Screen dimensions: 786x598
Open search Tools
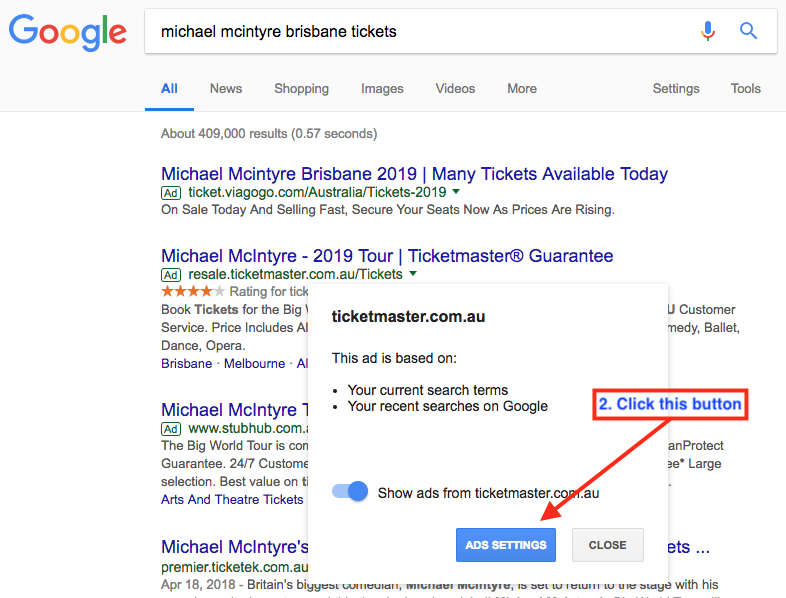click(x=745, y=89)
